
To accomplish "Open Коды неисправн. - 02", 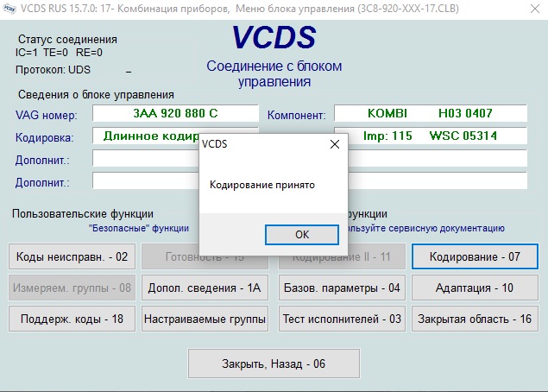I will coord(72,256).
